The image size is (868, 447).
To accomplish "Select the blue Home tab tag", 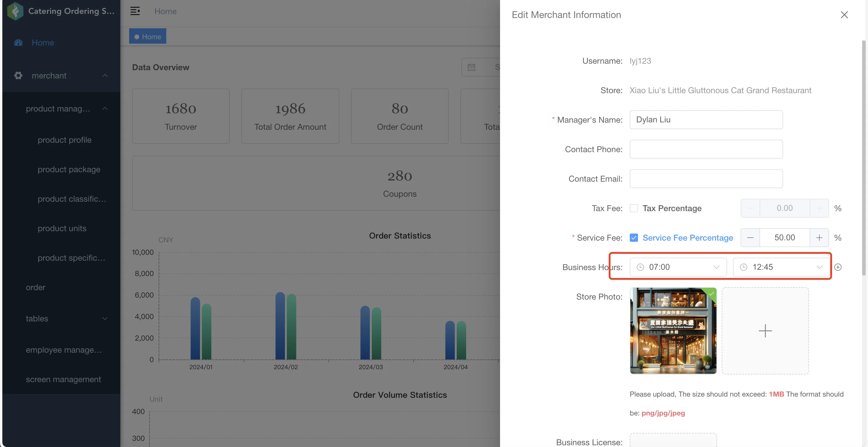I will click(148, 36).
